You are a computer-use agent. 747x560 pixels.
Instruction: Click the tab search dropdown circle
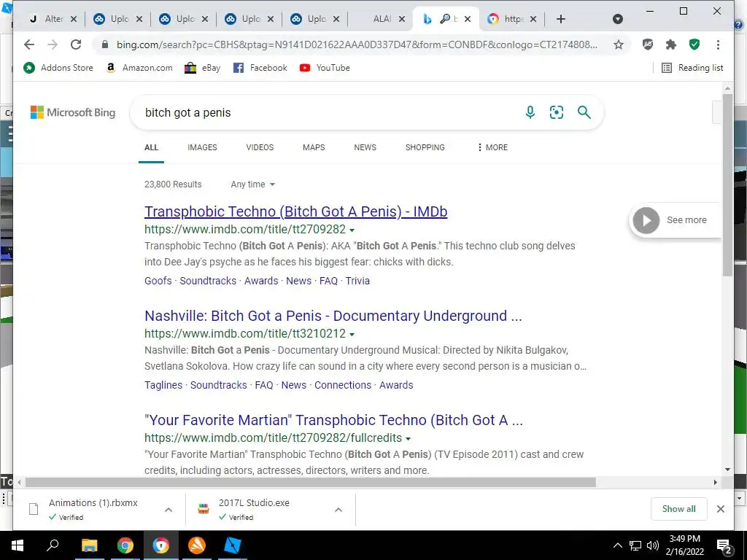[617, 19]
